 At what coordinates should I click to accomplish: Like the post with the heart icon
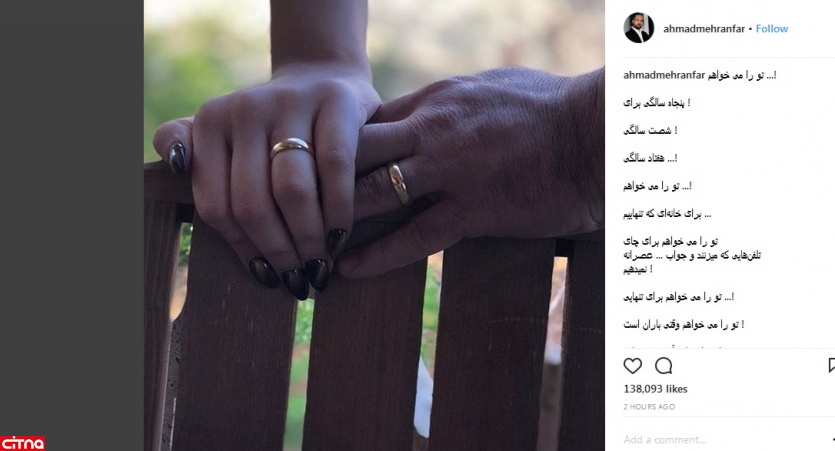click(x=633, y=366)
